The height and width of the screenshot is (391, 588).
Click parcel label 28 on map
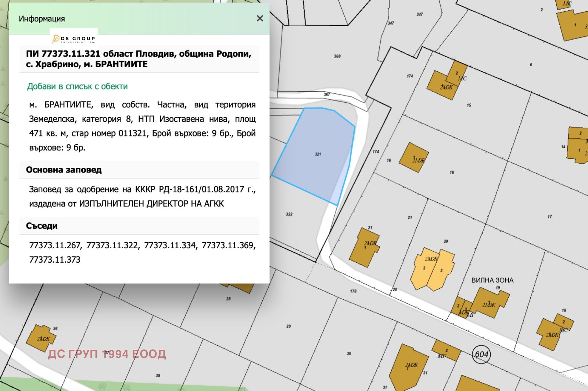click(x=229, y=299)
